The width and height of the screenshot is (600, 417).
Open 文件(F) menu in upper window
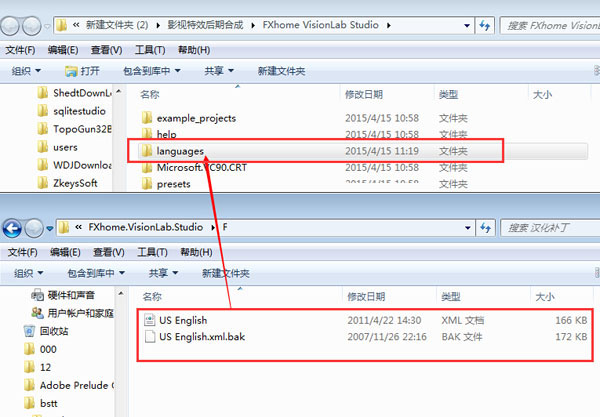pos(20,50)
